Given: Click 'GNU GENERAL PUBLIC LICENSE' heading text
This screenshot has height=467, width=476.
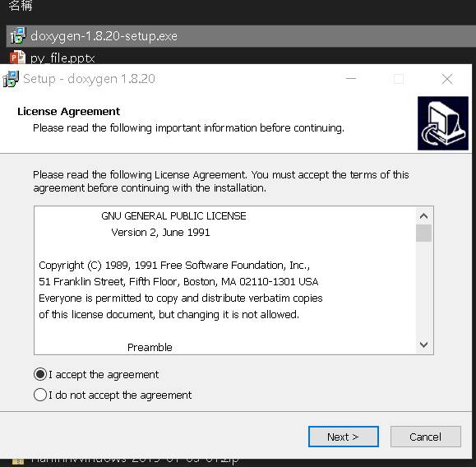Looking at the screenshot, I should tap(173, 216).
